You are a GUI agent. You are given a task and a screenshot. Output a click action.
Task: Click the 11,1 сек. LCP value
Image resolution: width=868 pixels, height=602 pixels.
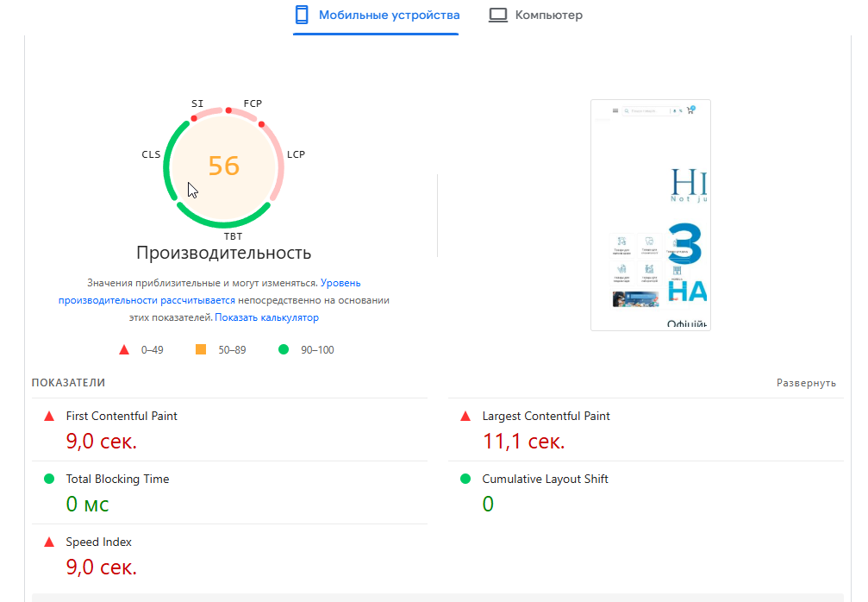524,442
